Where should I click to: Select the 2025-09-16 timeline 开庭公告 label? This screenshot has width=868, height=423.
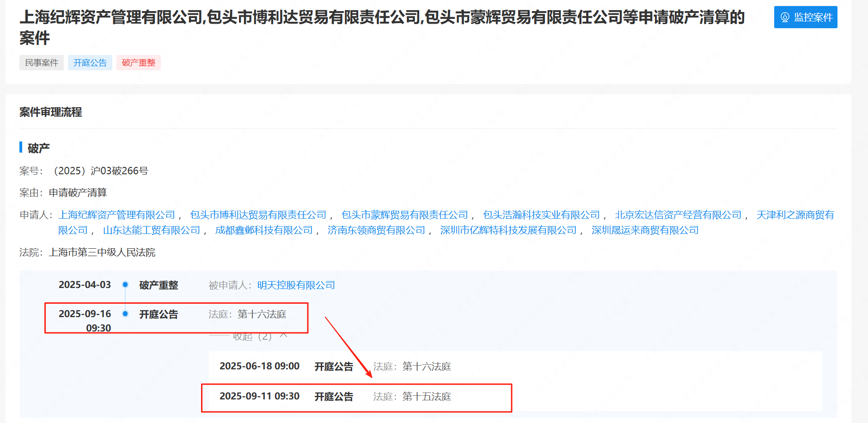pos(159,314)
